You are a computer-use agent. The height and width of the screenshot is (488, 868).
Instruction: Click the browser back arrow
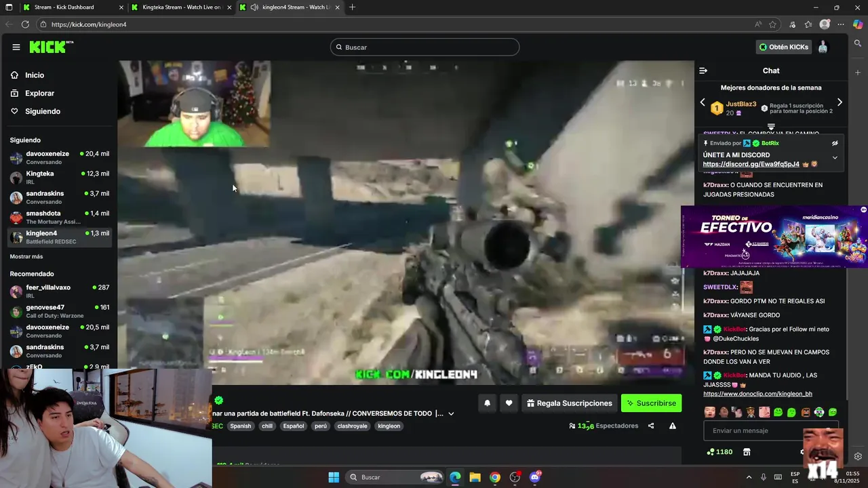(9, 24)
